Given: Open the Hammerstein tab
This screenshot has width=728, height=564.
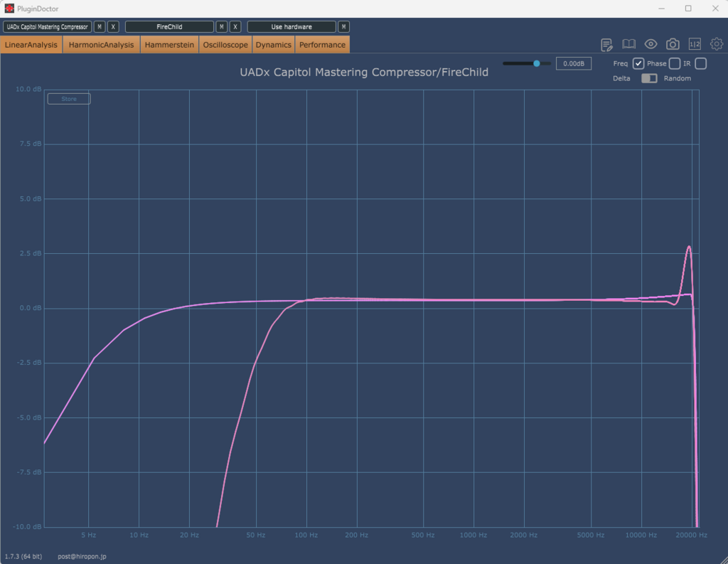Looking at the screenshot, I should [169, 45].
